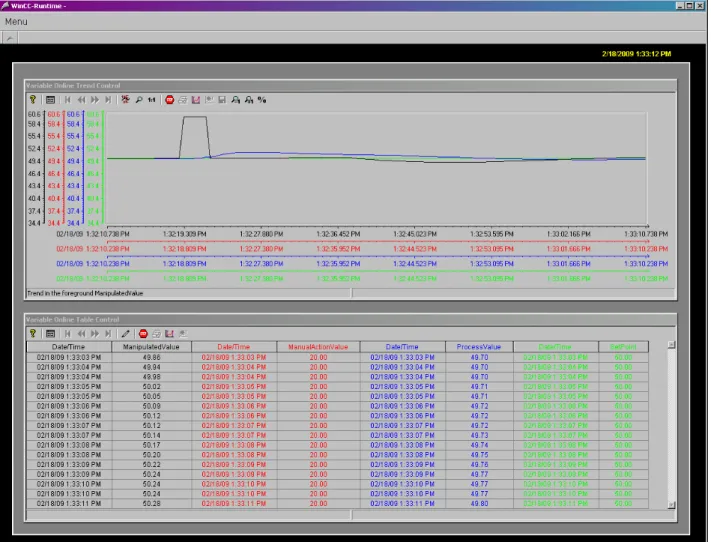Save the trend report with disk icon
Viewport: 711px width, 542px height.
point(222,100)
